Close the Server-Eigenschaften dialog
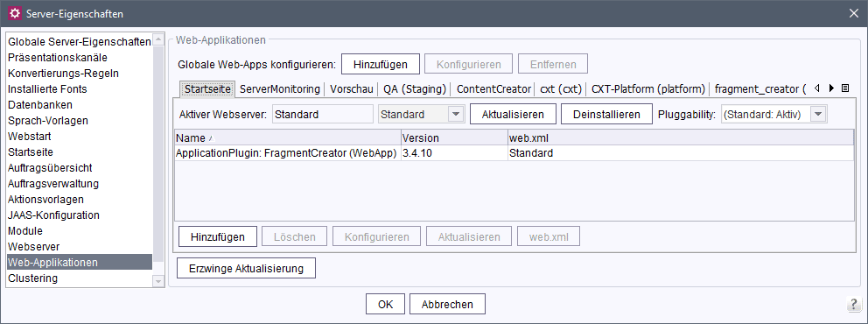 point(854,13)
